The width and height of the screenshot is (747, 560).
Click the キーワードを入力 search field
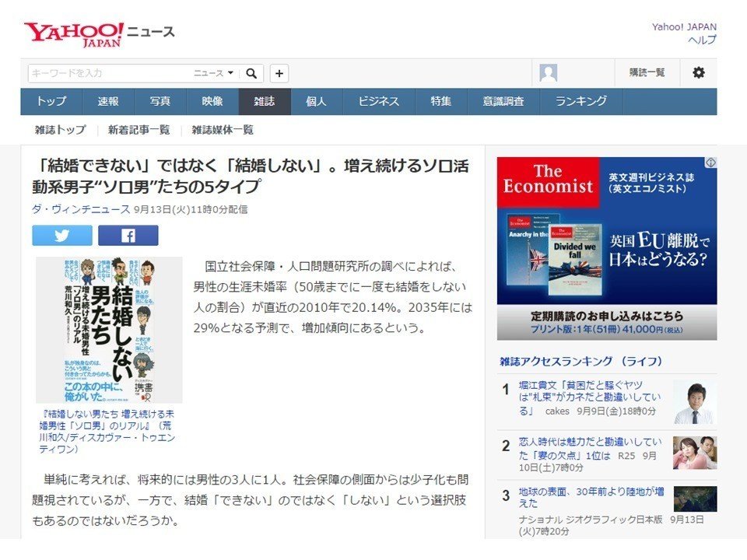tap(101, 72)
